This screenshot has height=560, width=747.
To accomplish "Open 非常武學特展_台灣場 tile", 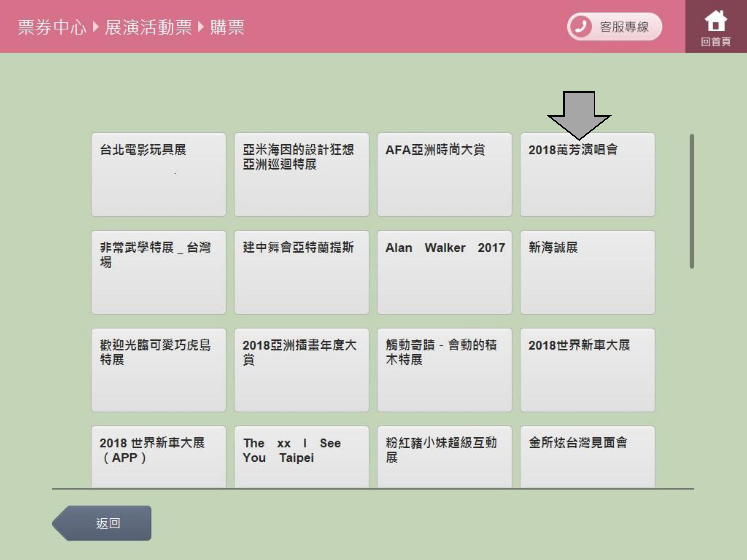I will [158, 272].
